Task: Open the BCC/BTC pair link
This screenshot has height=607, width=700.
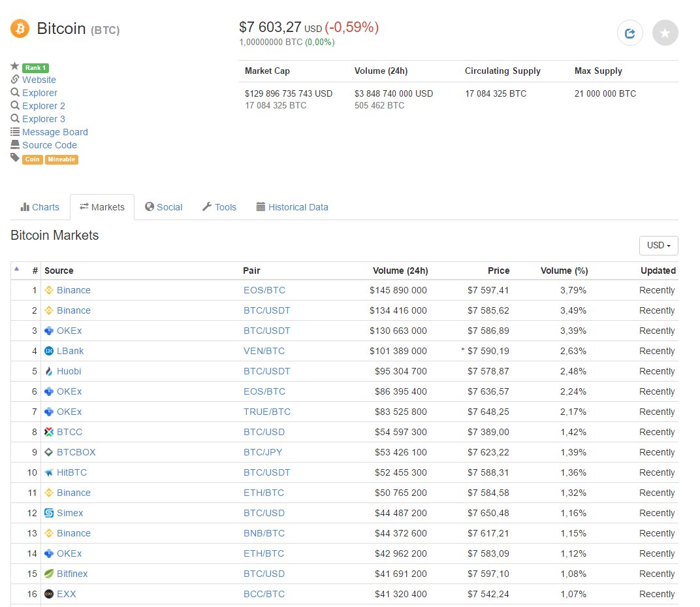Action: [x=264, y=594]
